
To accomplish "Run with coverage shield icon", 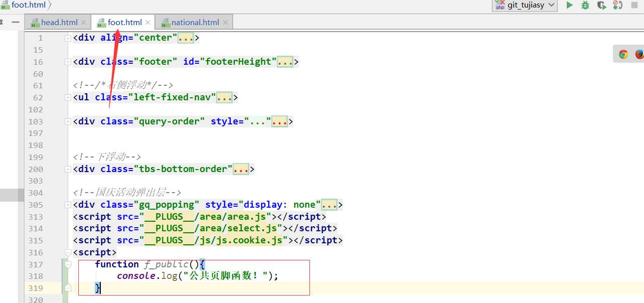I will (601, 5).
